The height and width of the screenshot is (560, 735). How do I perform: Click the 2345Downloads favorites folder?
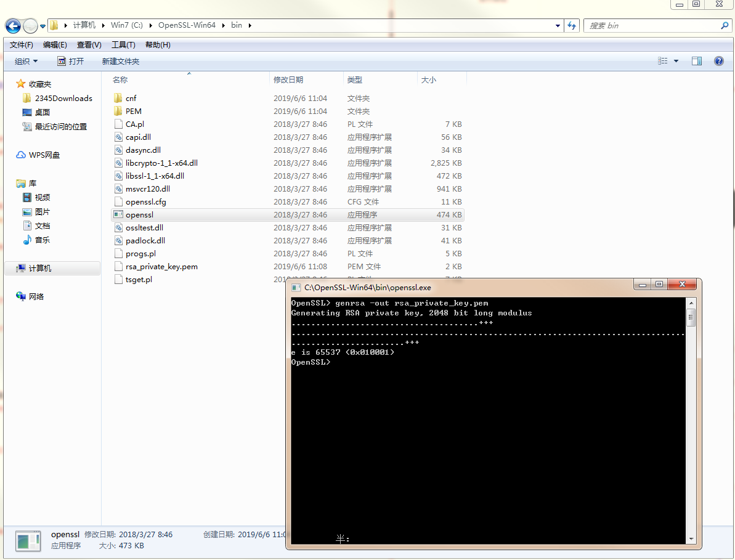pyautogui.click(x=63, y=99)
